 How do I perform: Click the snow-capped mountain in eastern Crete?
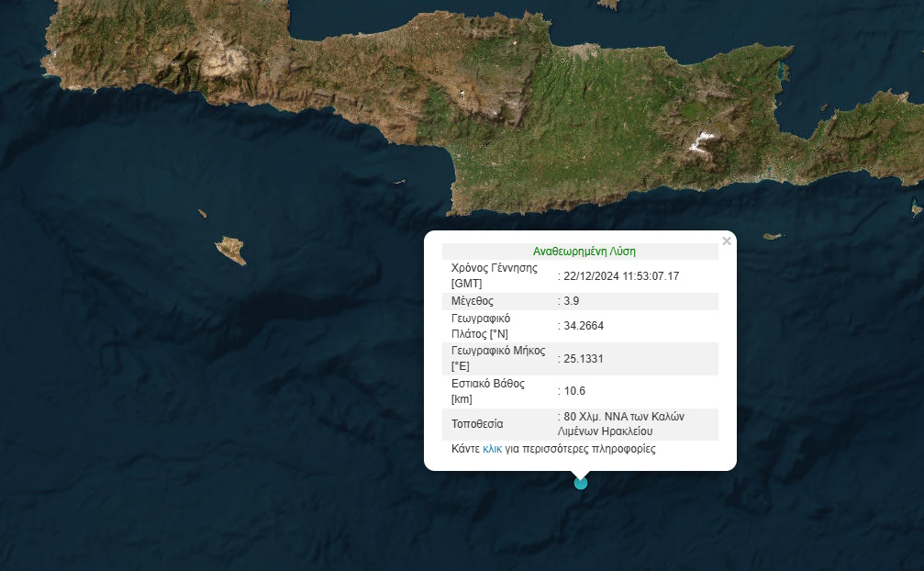tap(703, 140)
